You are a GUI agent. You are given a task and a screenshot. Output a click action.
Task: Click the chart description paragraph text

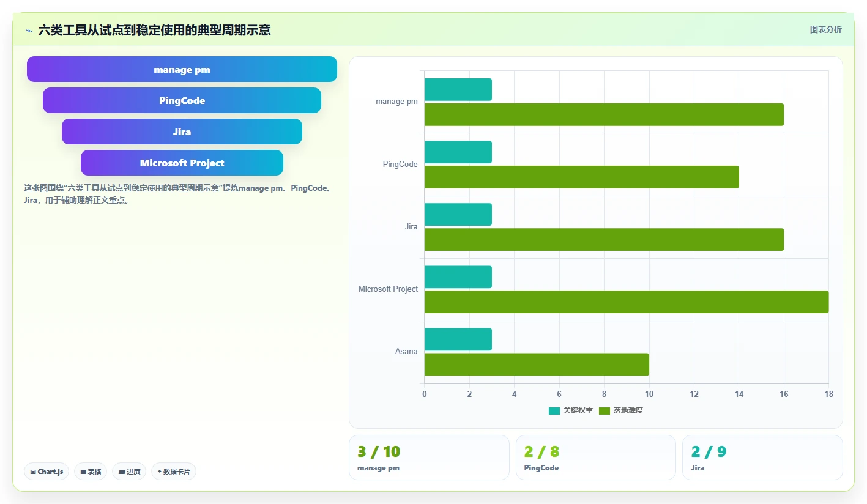point(178,194)
